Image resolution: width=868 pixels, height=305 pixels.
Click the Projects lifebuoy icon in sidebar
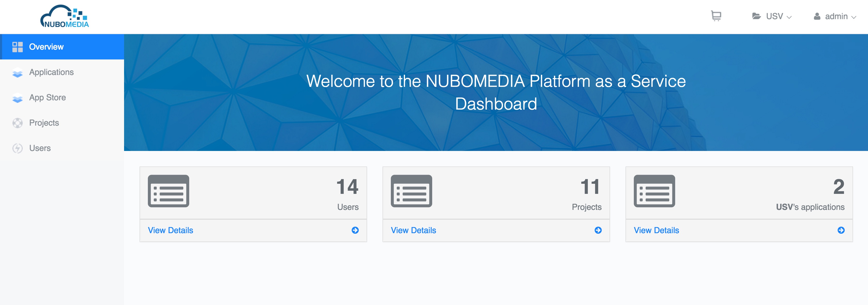tap(18, 123)
